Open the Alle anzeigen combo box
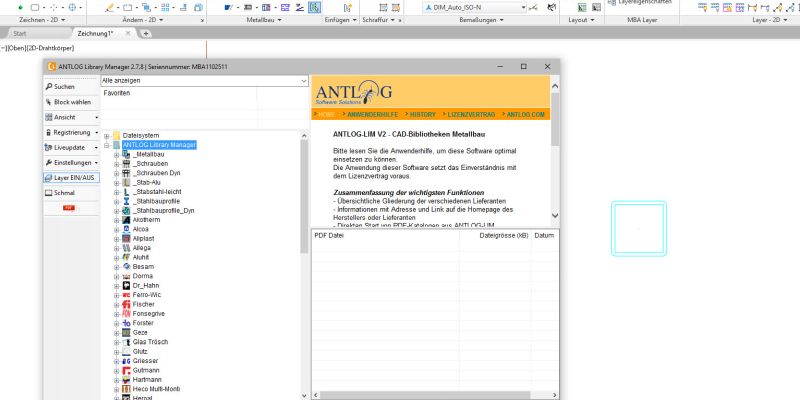 204,81
